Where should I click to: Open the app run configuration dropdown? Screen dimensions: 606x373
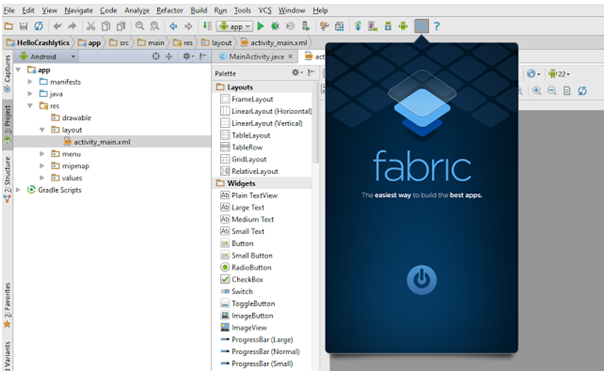coord(235,26)
